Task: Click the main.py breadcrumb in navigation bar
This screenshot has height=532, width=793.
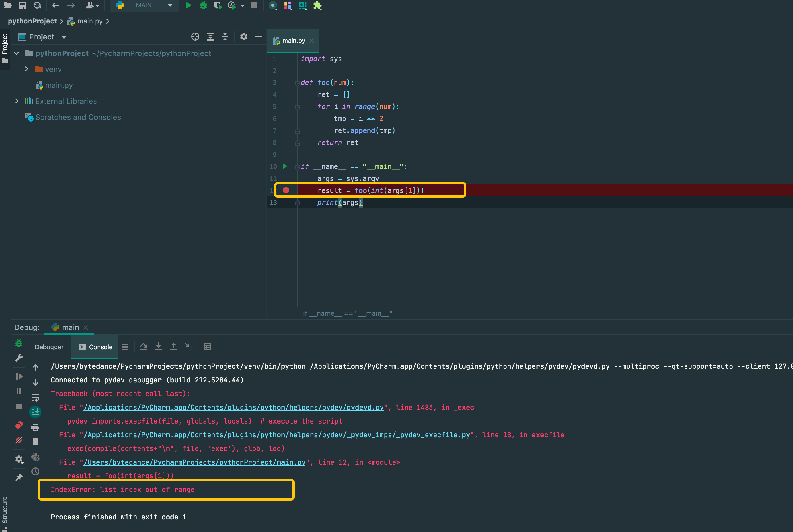Action: [85, 21]
